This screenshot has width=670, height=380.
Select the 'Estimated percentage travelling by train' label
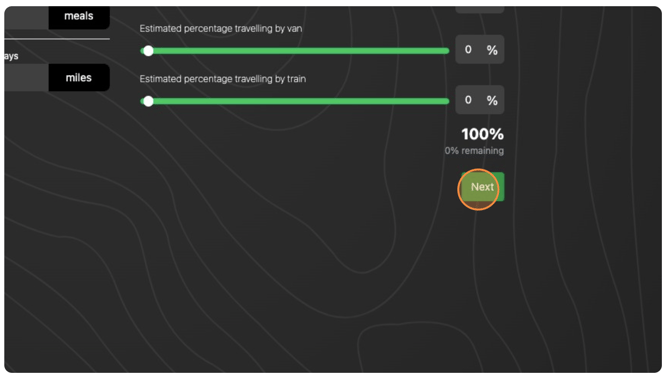pos(223,79)
